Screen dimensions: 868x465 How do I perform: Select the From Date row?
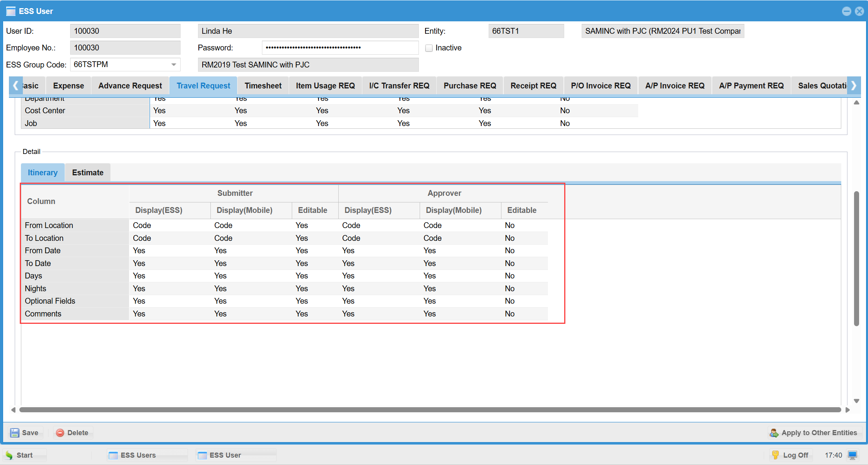tap(284, 251)
